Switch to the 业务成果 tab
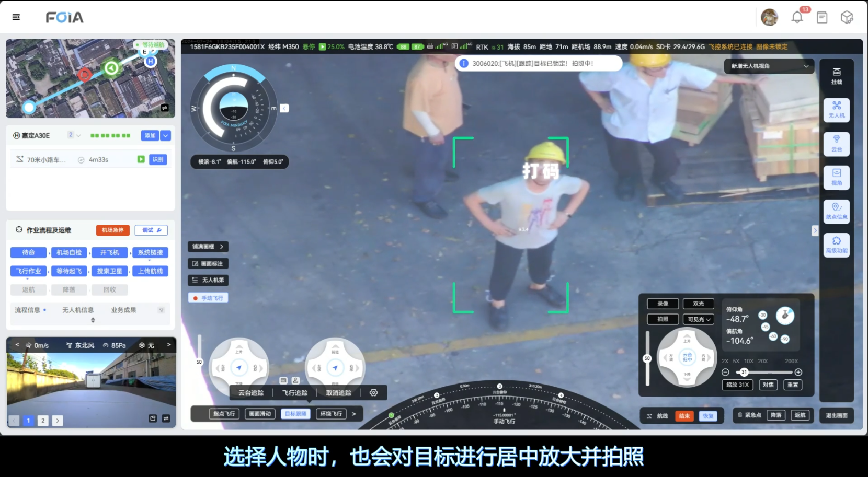The height and width of the screenshot is (477, 868). pos(123,310)
